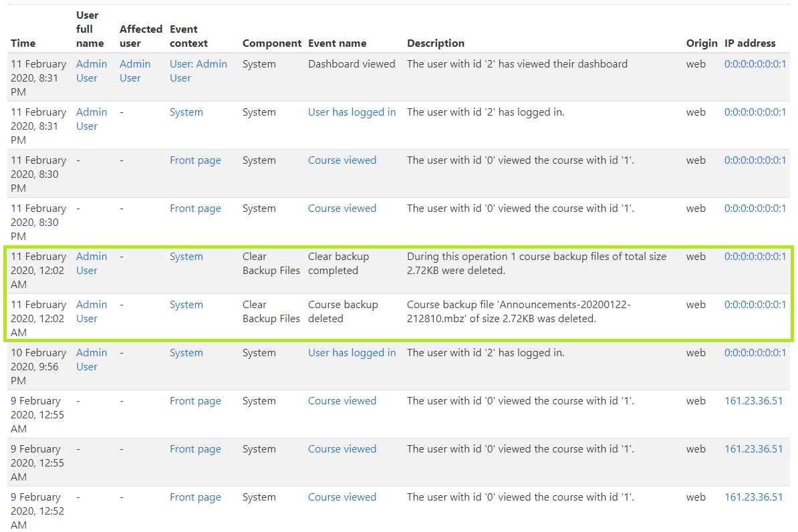The image size is (798, 532).
Task: Select the course viewed description in the 12:52 AM row
Action: coord(520,497)
